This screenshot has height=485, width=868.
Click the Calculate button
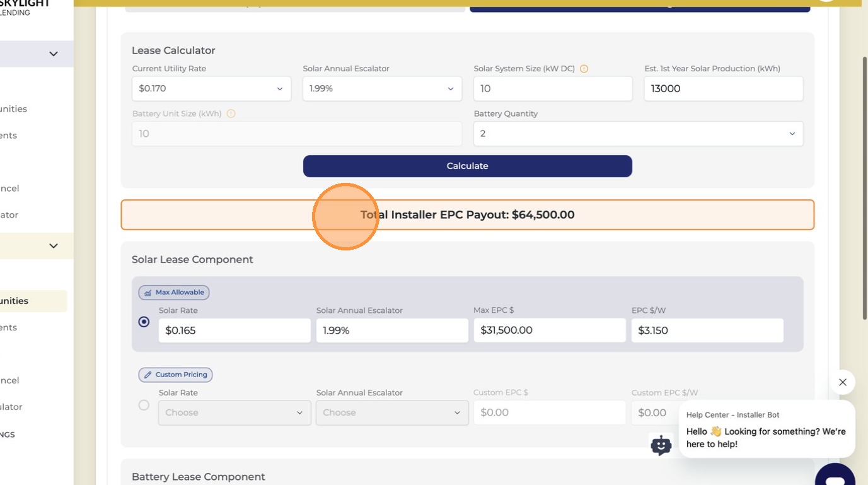[467, 166]
